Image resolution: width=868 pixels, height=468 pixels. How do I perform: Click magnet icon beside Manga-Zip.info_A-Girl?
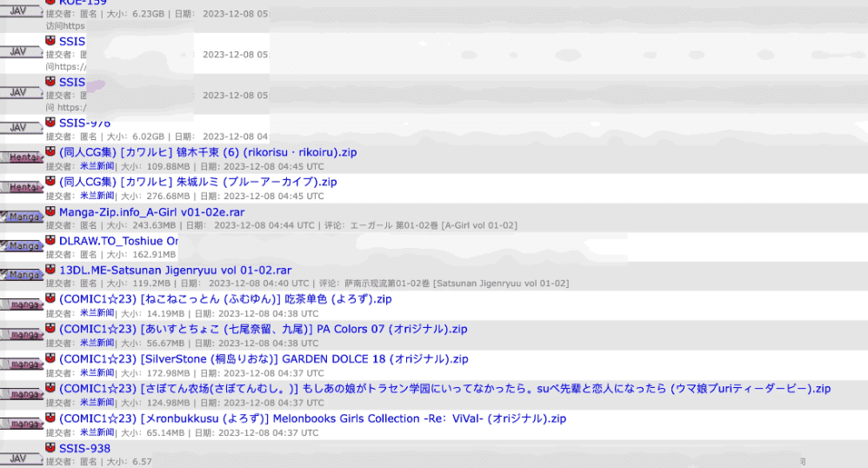click(50, 211)
